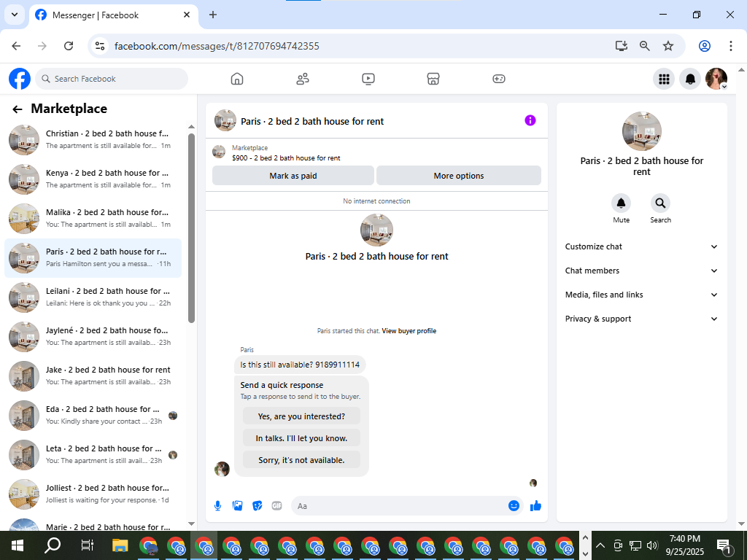Screen dimensions: 747x560
Task: Open Chrome profile icon
Action: (x=705, y=46)
